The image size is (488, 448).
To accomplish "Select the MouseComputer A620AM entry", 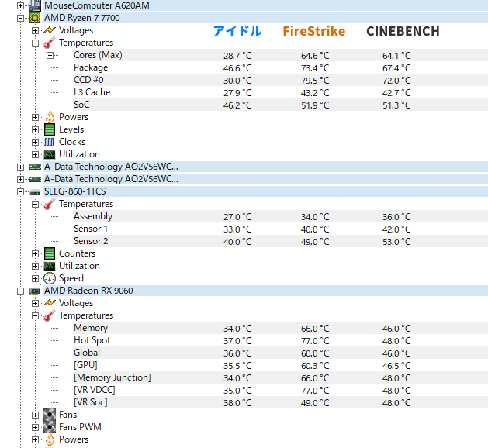I will (96, 5).
